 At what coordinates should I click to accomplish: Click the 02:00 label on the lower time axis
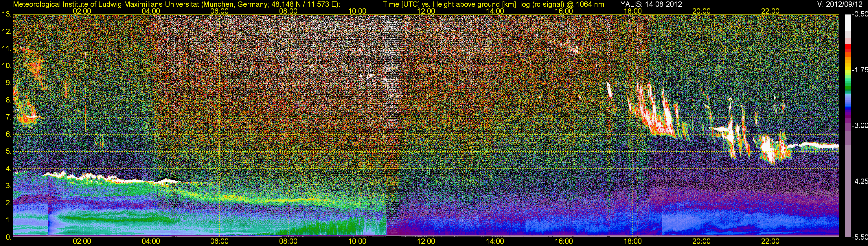coord(82,241)
